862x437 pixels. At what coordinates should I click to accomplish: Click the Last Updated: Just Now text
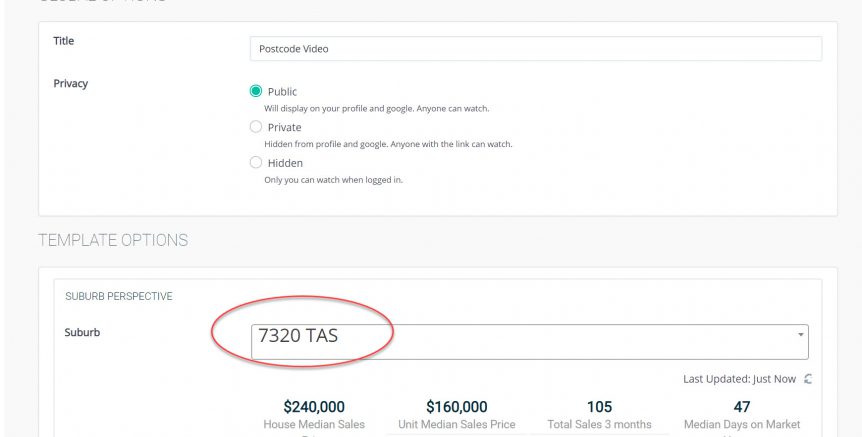click(739, 379)
